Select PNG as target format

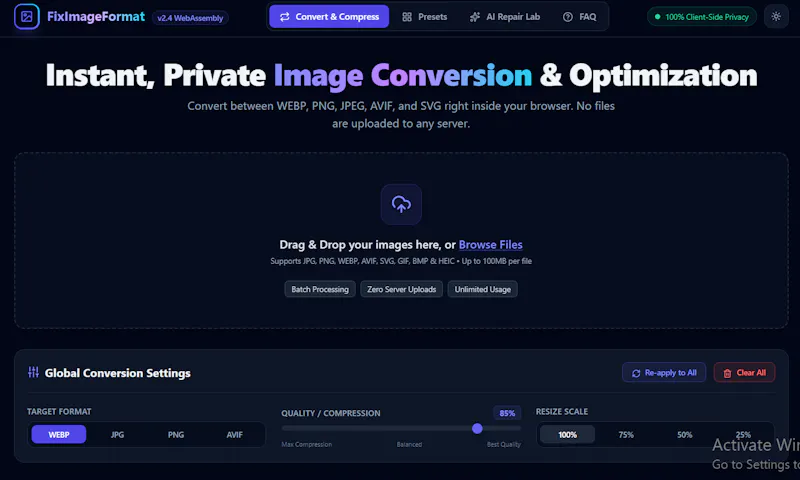(176, 435)
